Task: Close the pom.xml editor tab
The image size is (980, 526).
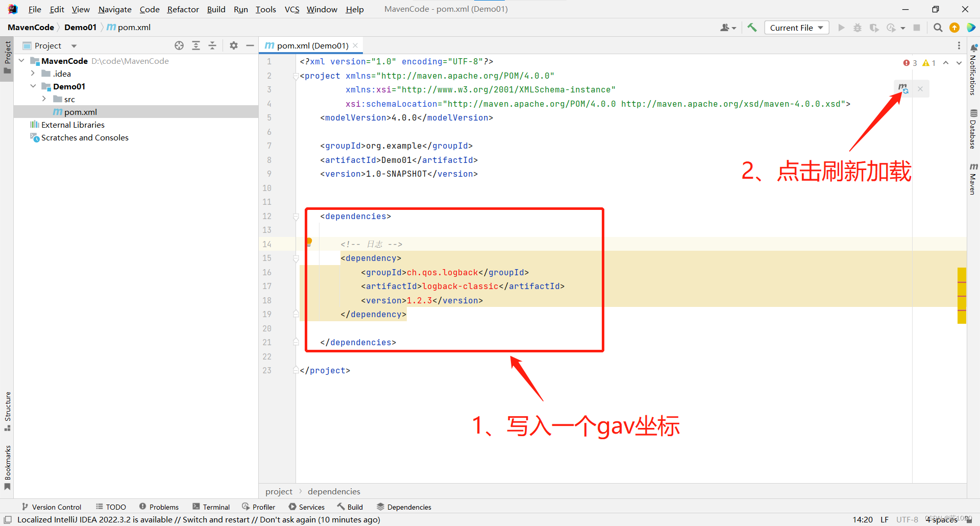Action: click(x=355, y=45)
